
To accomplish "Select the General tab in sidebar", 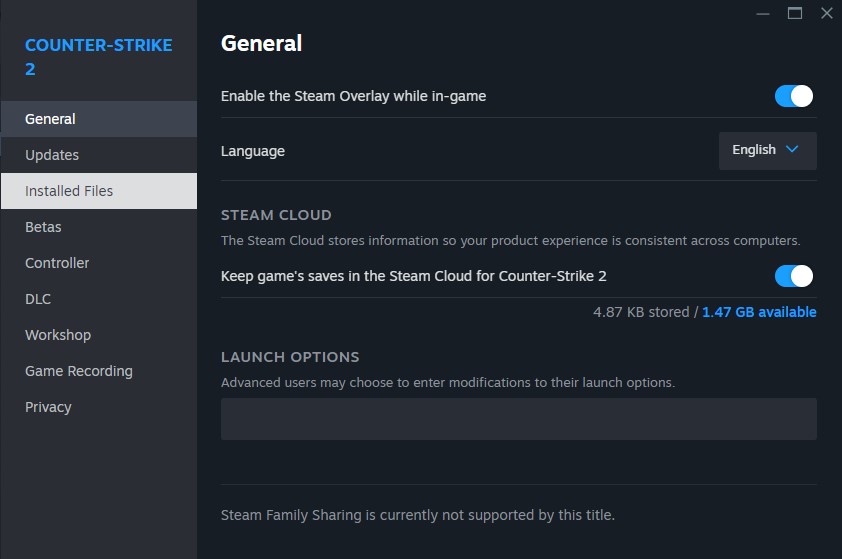I will tap(99, 119).
